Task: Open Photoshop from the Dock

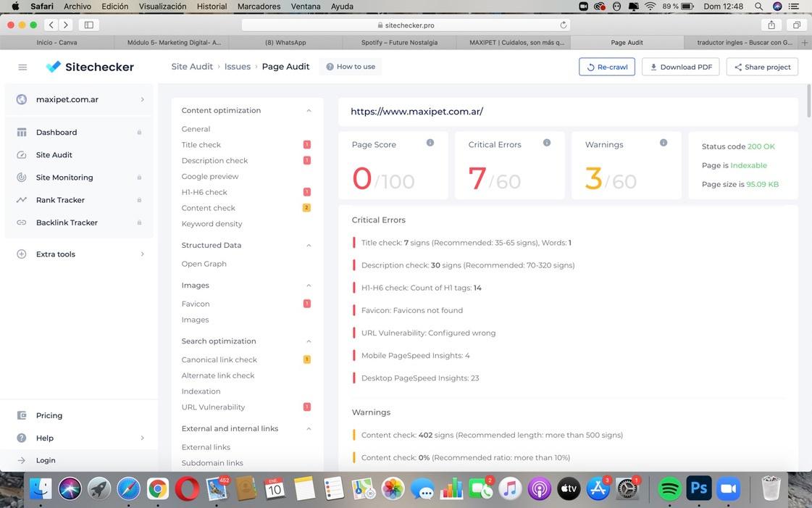Action: click(x=698, y=488)
